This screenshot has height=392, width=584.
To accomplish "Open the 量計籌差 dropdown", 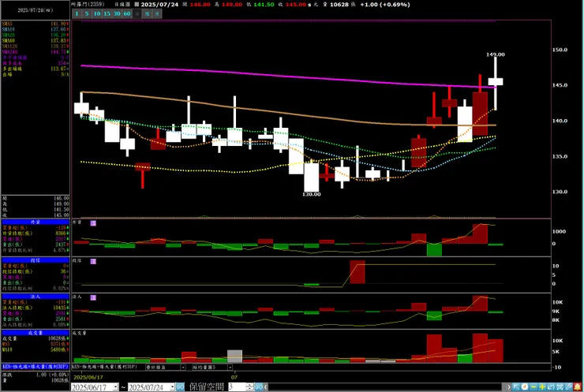I will [166, 367].
